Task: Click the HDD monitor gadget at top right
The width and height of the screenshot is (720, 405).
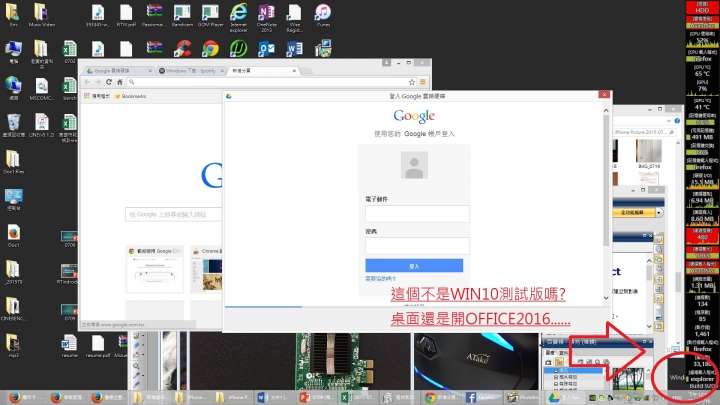Action: click(x=702, y=8)
